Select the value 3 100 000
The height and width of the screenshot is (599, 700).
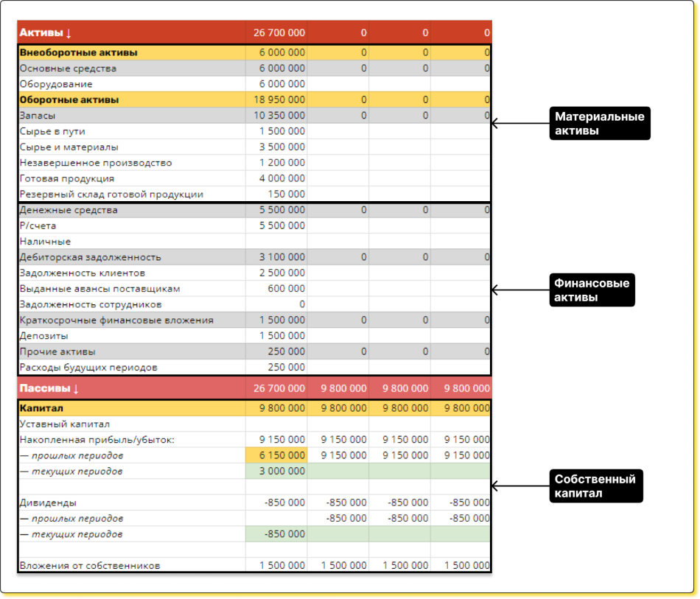[x=282, y=257]
